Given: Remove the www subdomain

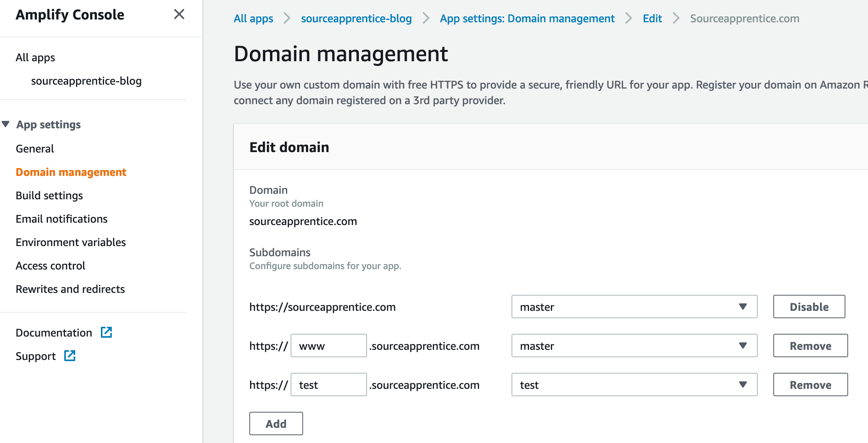Looking at the screenshot, I should coord(811,346).
